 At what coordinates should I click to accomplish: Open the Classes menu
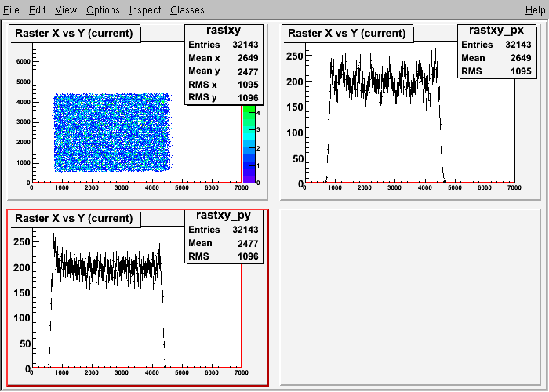coord(187,10)
